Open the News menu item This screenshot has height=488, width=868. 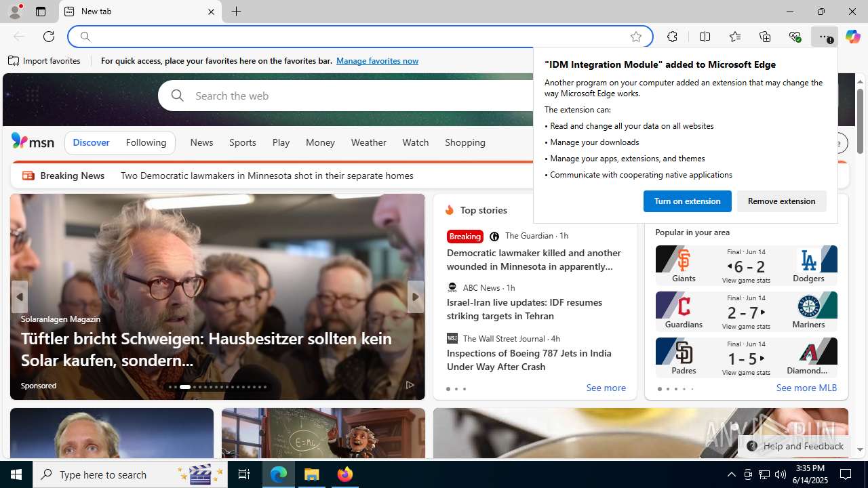pyautogui.click(x=201, y=142)
